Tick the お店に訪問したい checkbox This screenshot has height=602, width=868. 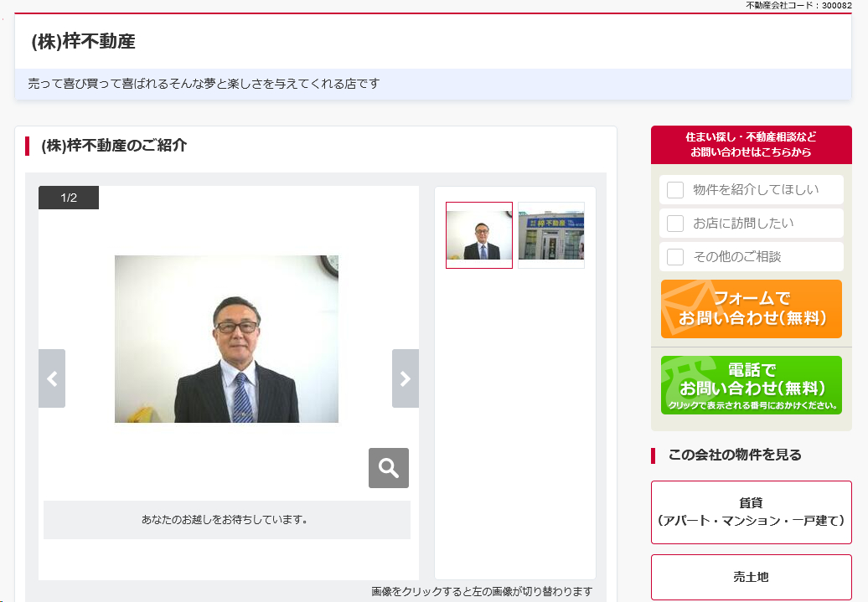pyautogui.click(x=675, y=224)
